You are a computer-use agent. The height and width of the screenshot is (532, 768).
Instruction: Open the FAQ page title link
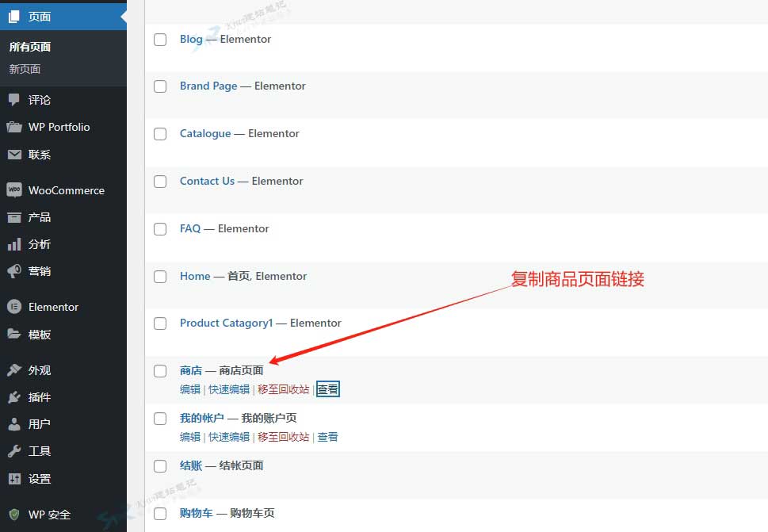pyautogui.click(x=190, y=229)
